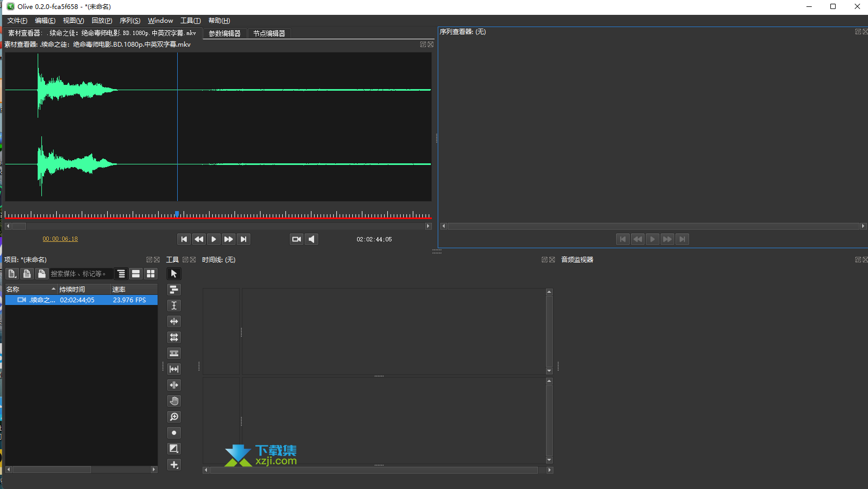The width and height of the screenshot is (868, 489).
Task: Click the 00:00:06;18 timecode link
Action: point(60,239)
